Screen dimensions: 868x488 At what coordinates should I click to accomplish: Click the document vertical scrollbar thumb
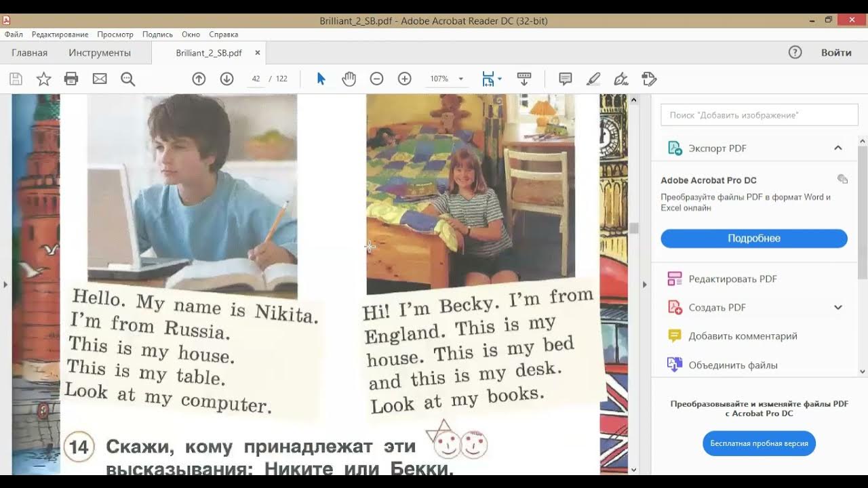[x=634, y=228]
